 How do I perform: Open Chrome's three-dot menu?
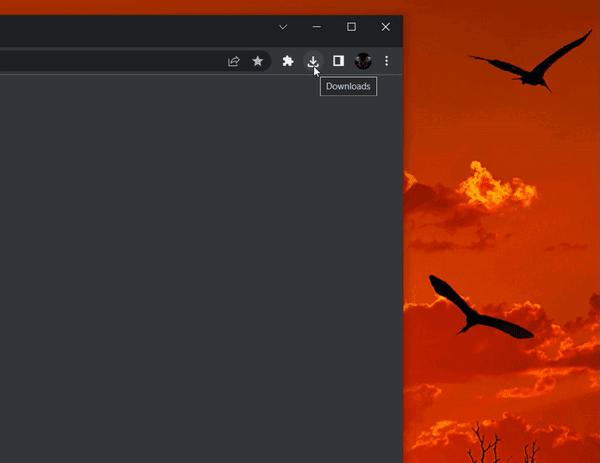[x=386, y=61]
